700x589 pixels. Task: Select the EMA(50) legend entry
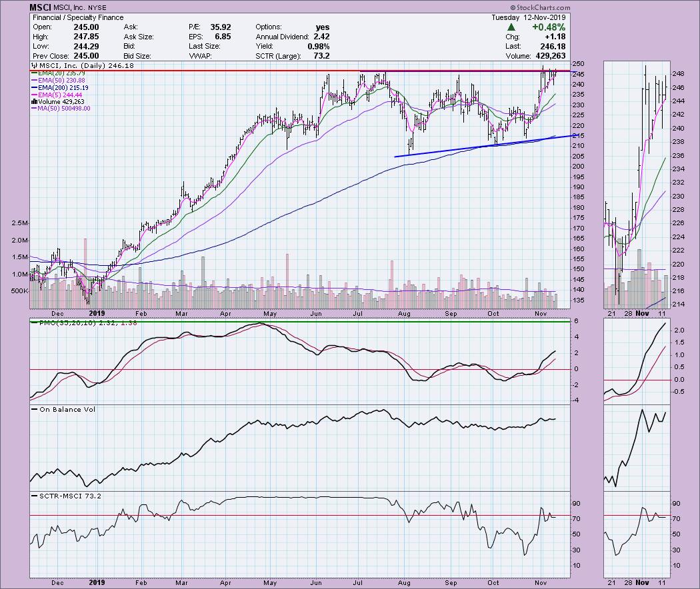[61, 81]
